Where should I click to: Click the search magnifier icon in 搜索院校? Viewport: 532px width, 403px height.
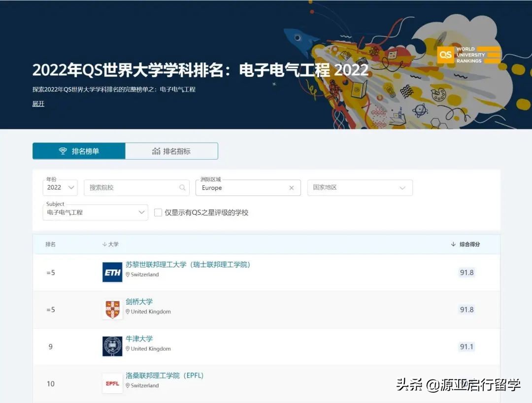pyautogui.click(x=182, y=188)
